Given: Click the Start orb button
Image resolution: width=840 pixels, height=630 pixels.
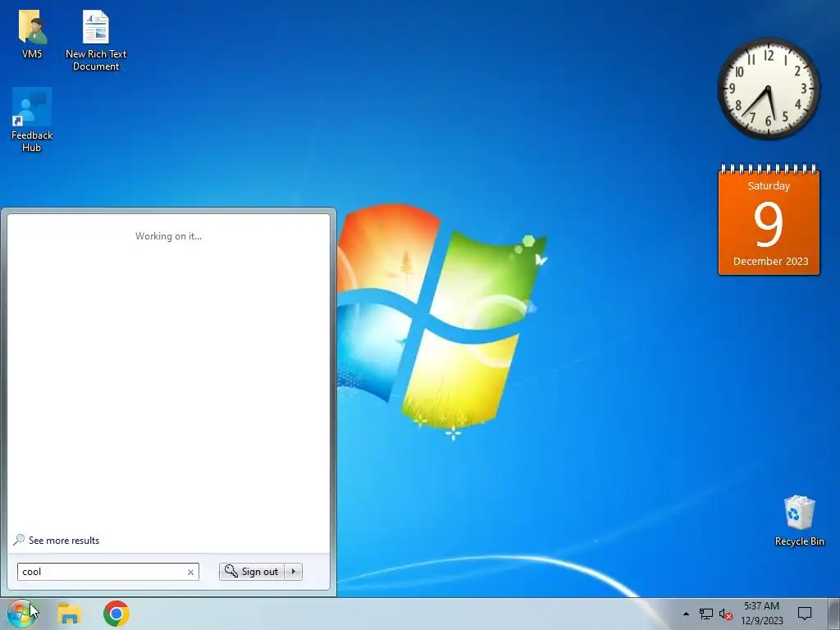Looking at the screenshot, I should (x=22, y=614).
